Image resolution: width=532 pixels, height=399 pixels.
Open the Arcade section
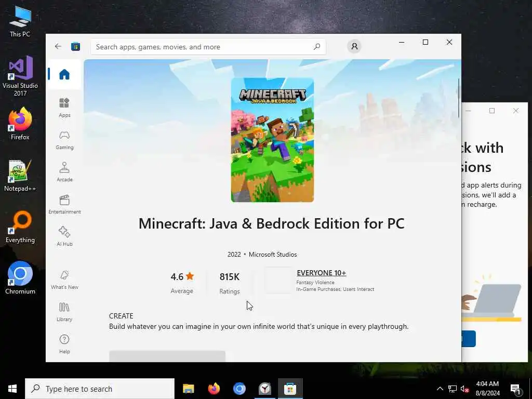(x=64, y=172)
